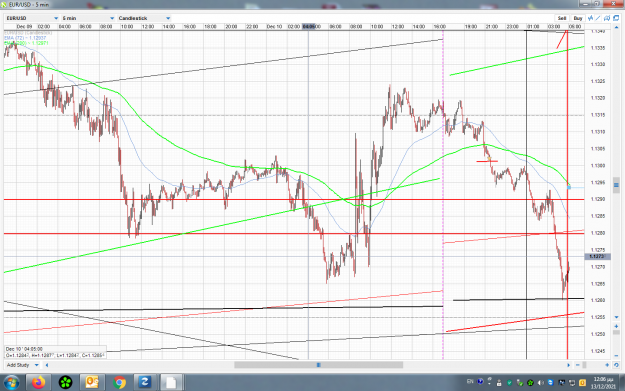Viewport: 625px width, 391px height.
Task: Click the price axis scroll-down arrow
Action: tap(616, 317)
